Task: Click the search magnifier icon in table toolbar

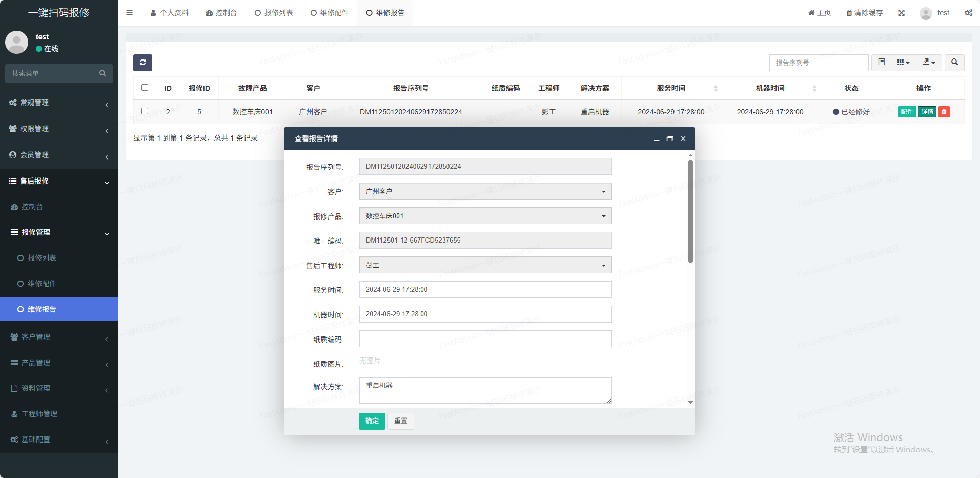Action: tap(954, 63)
